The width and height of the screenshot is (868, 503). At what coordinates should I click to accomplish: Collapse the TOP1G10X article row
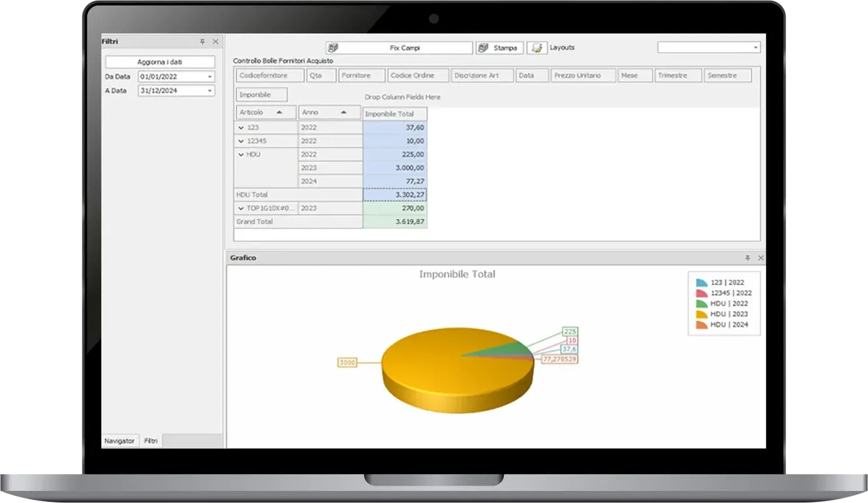(x=241, y=208)
